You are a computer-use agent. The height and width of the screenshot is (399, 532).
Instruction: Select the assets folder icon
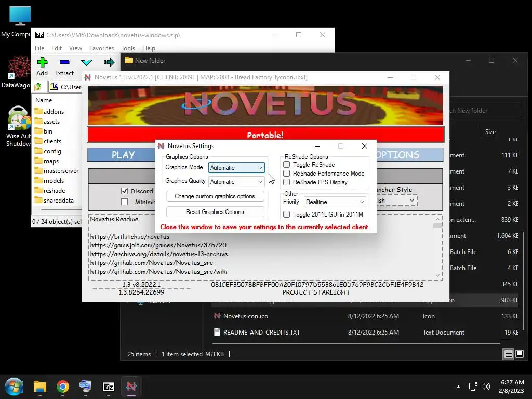click(38, 121)
